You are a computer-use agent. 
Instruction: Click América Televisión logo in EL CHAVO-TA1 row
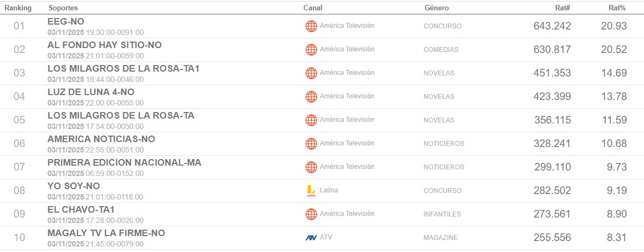pyautogui.click(x=311, y=214)
